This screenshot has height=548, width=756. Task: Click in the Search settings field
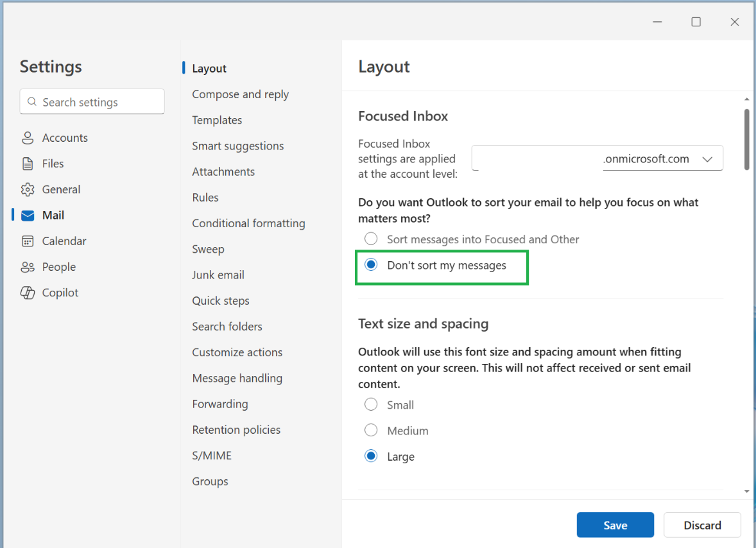point(92,101)
